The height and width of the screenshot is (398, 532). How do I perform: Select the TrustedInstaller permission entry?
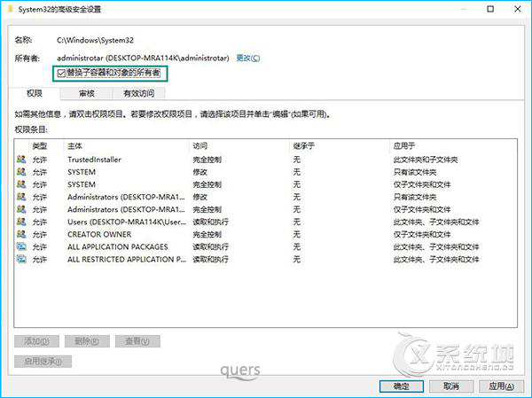click(x=266, y=160)
